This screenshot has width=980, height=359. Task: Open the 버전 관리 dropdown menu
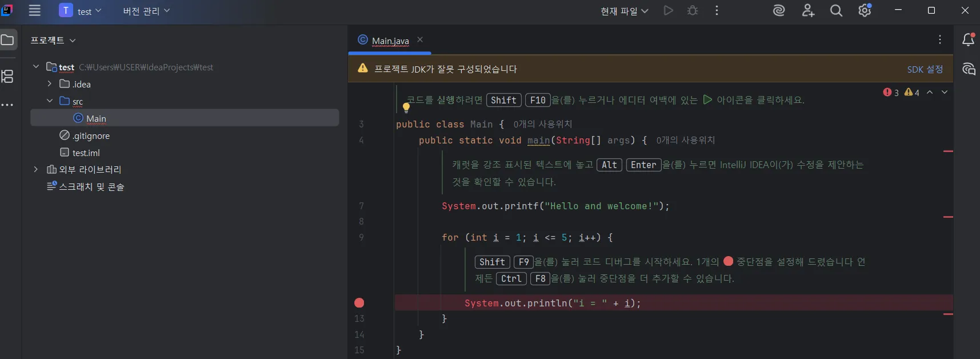(146, 11)
